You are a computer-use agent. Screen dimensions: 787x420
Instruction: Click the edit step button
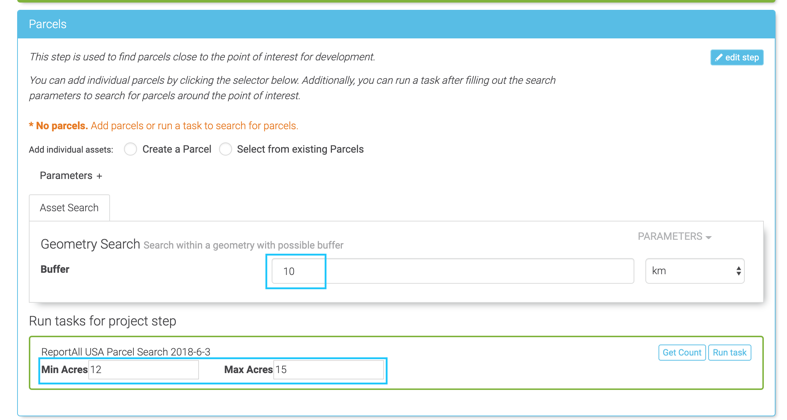737,58
